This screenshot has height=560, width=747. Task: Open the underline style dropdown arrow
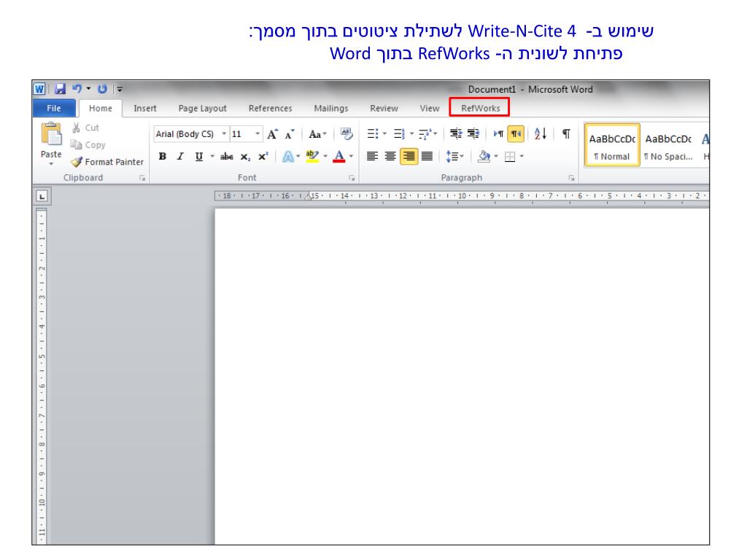click(212, 156)
